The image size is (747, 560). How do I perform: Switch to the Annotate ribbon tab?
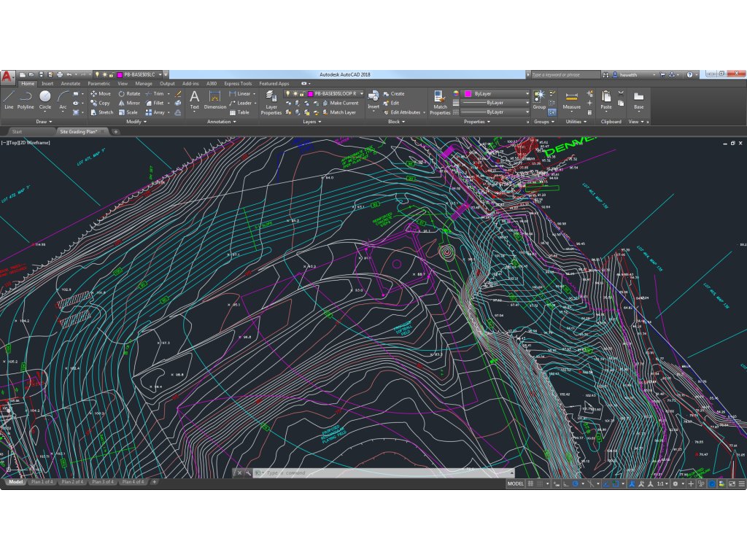pos(71,84)
